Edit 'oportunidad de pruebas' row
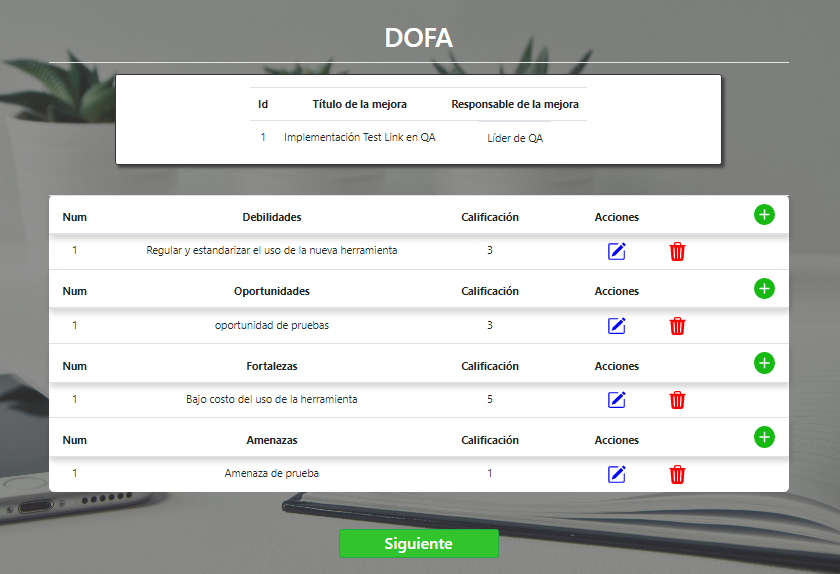 click(617, 326)
